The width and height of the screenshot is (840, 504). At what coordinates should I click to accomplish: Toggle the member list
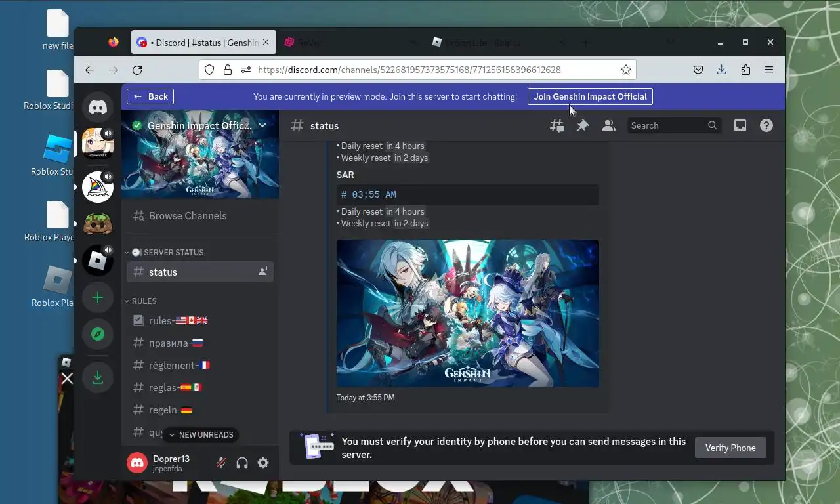[609, 125]
